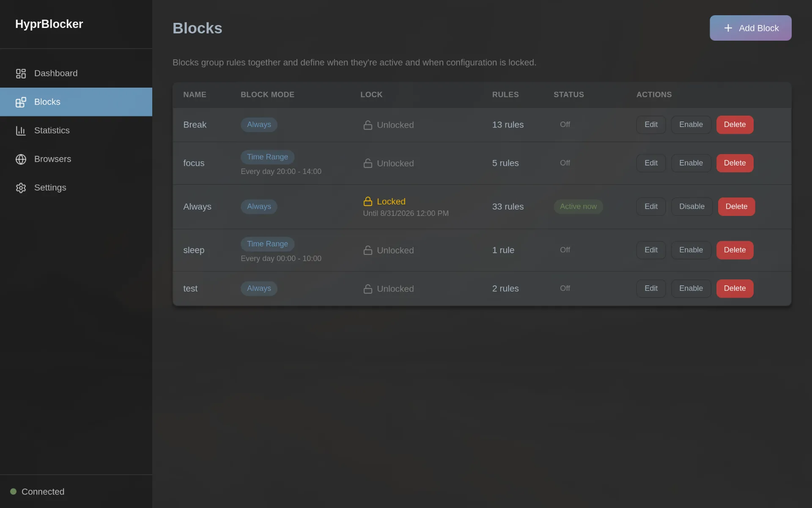
Task: Click the STATUS column header
Action: point(568,95)
